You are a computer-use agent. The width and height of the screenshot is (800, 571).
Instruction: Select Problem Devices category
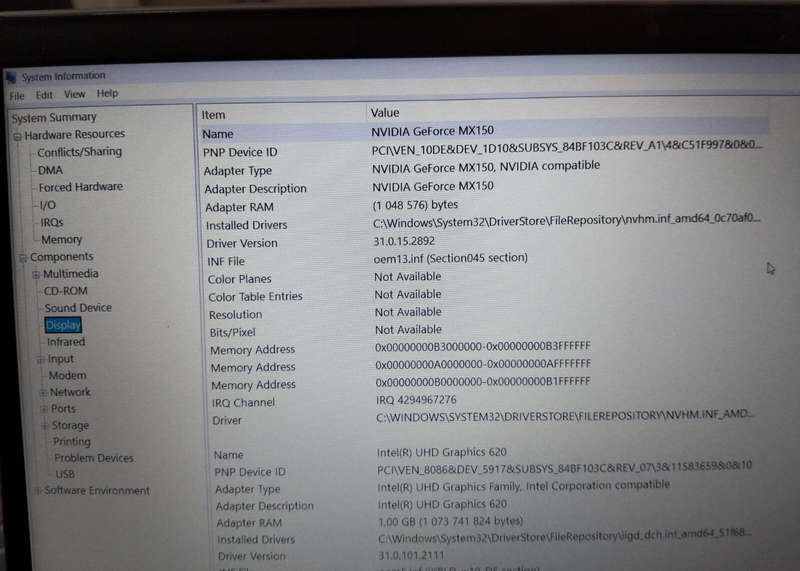tap(94, 458)
